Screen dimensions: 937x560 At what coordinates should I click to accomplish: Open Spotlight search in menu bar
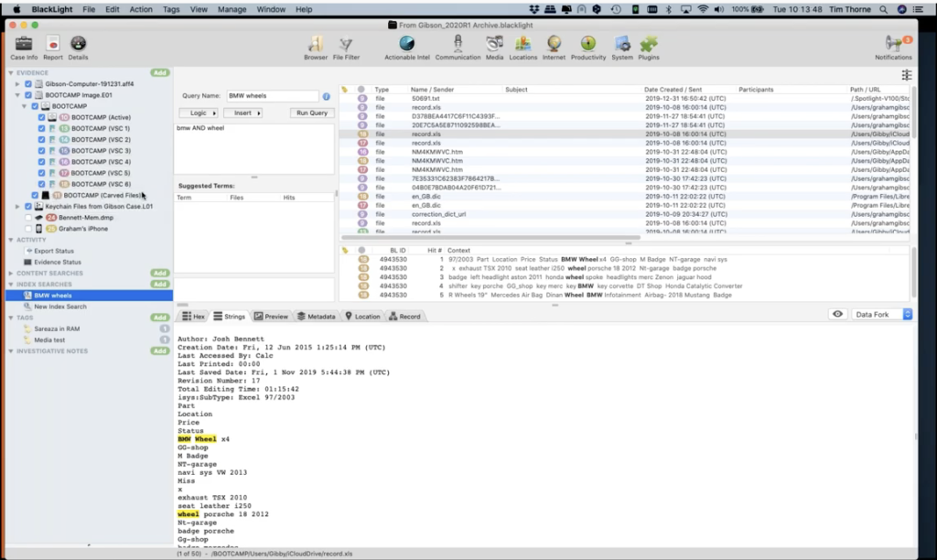click(883, 9)
